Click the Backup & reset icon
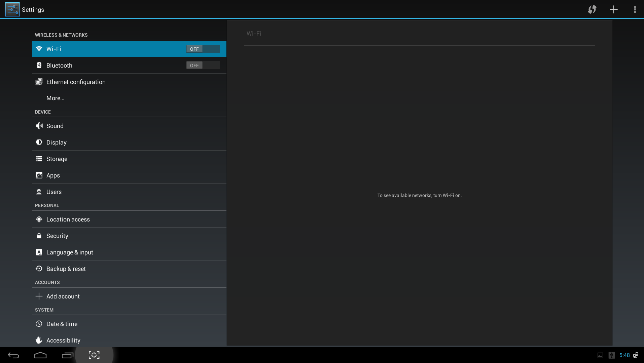Screen dimensions: 644x363 tap(39, 269)
